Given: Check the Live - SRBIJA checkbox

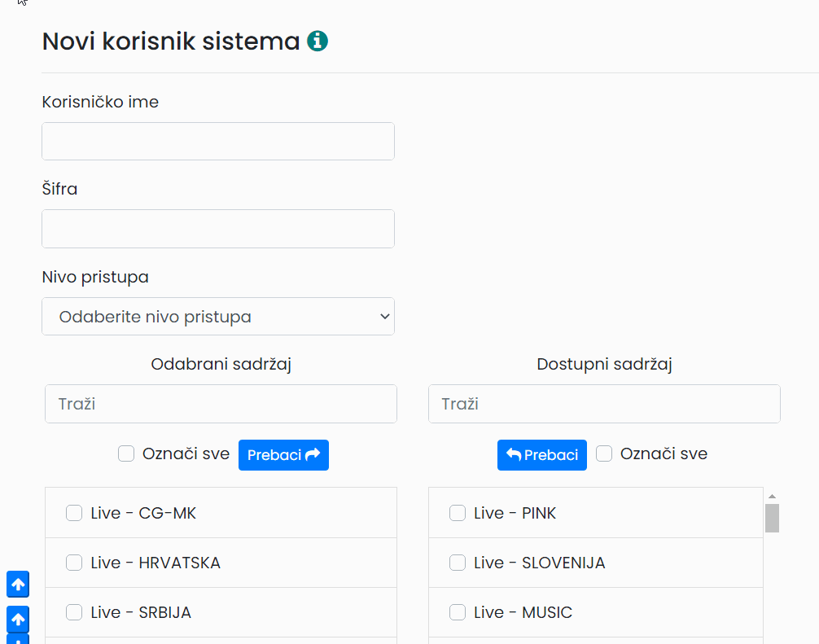Looking at the screenshot, I should tap(74, 612).
